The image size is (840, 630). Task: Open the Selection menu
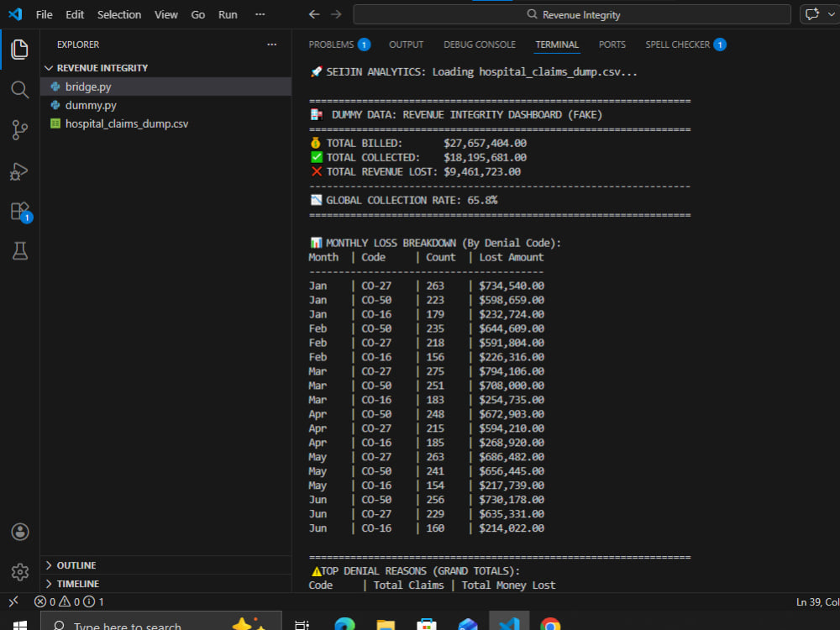pos(119,14)
